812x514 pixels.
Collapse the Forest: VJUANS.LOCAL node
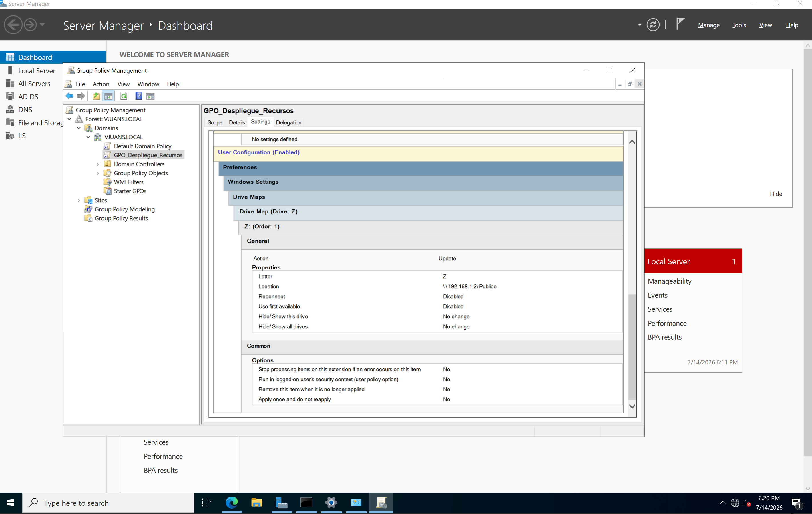[69, 119]
